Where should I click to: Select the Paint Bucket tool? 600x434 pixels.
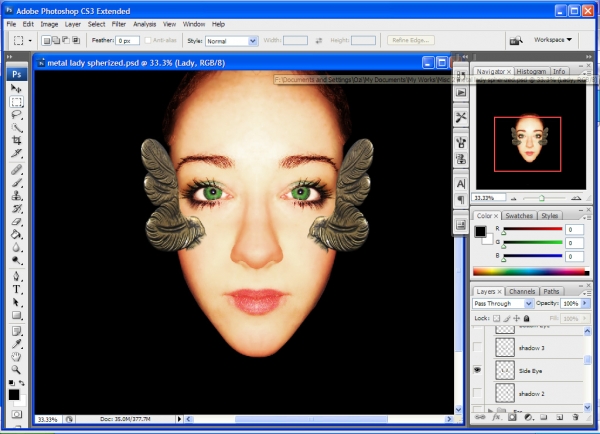click(16, 235)
